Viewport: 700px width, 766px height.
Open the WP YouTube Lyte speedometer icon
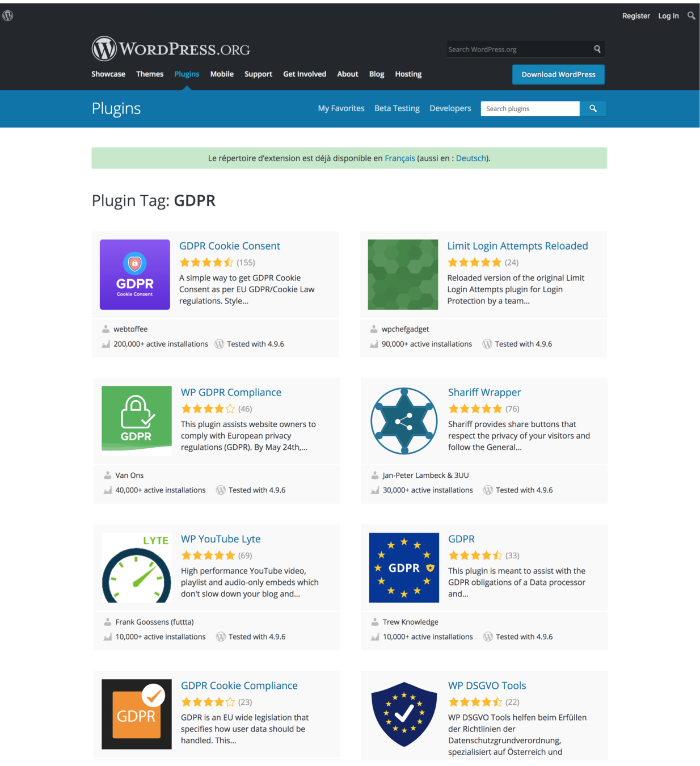click(x=137, y=567)
